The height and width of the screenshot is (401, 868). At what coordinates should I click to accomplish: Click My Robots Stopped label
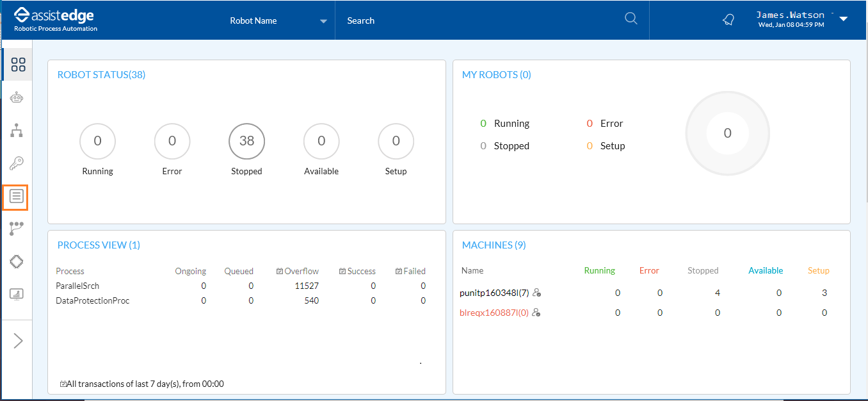(x=511, y=146)
